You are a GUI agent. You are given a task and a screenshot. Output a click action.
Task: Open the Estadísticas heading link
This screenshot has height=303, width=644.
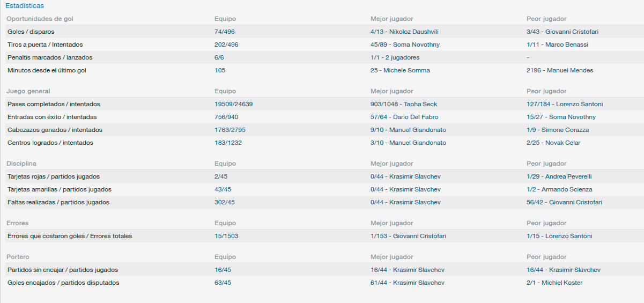25,6
